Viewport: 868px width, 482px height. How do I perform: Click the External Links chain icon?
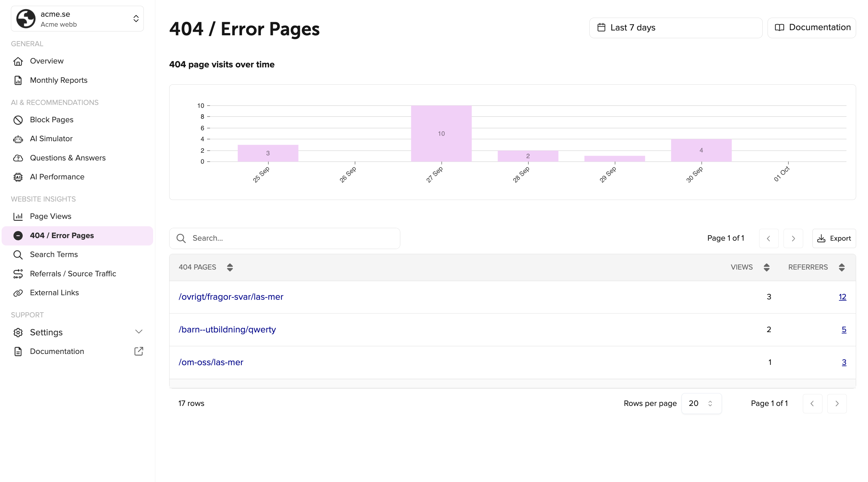18,293
